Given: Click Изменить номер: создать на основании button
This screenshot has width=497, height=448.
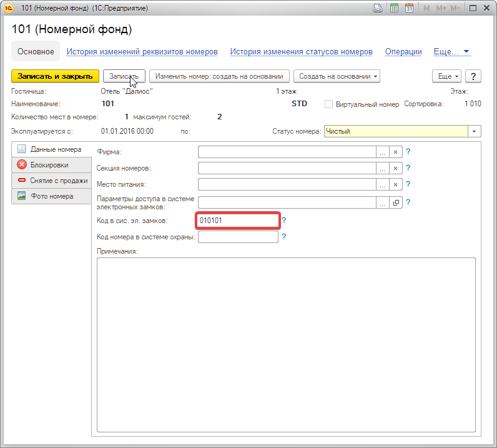Looking at the screenshot, I should 219,76.
